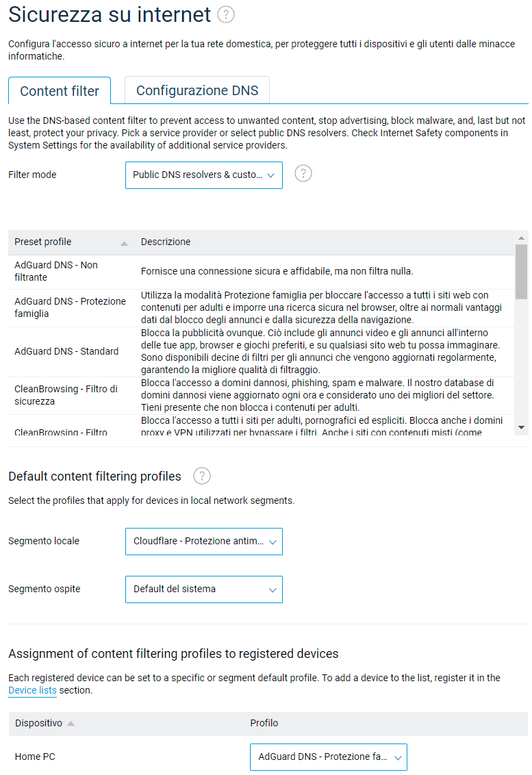Select AdGuard DNS - Protezione famiglia preset row
532x775 pixels.
[70, 307]
